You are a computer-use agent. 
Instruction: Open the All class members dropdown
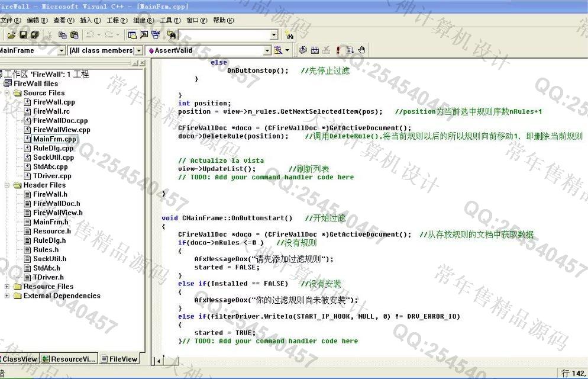[139, 50]
